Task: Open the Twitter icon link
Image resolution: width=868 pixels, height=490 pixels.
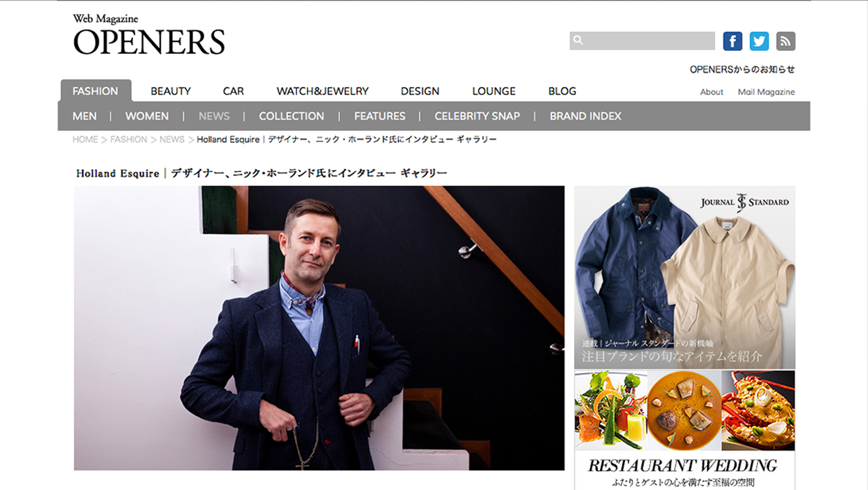Action: tap(759, 41)
